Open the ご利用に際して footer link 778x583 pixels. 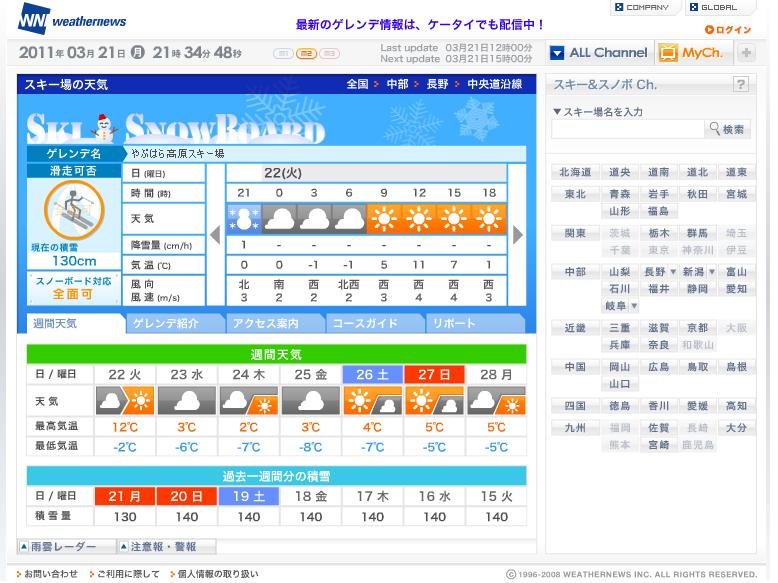click(x=128, y=574)
